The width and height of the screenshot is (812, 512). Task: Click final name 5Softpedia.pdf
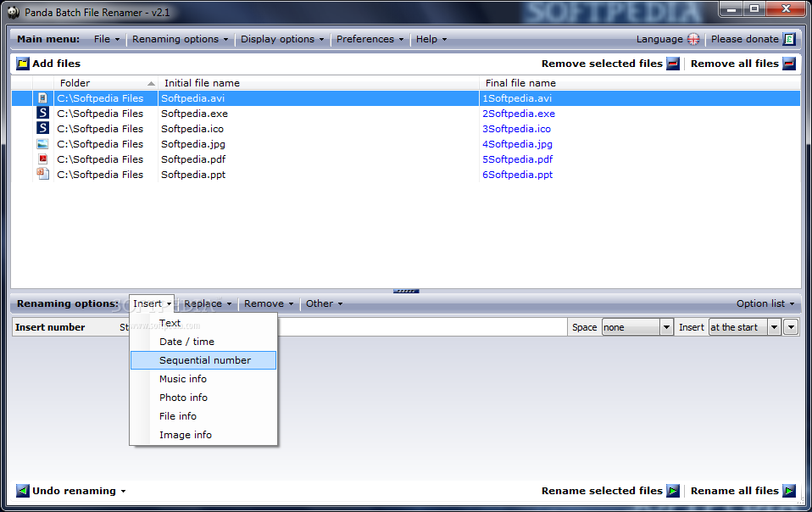[x=517, y=159]
